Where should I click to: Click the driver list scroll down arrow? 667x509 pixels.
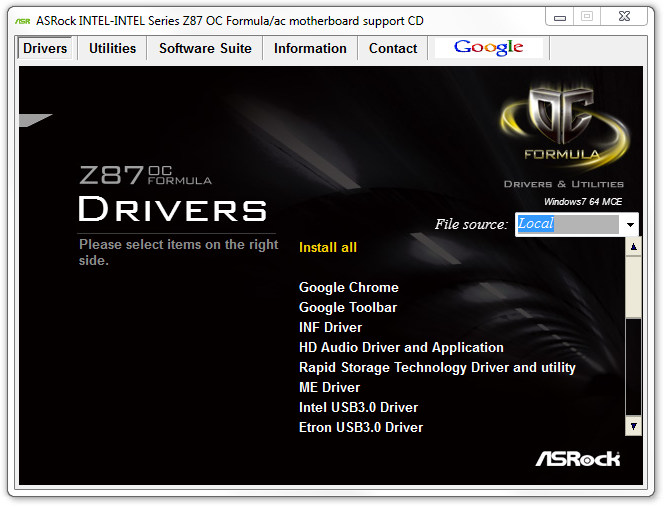(633, 427)
